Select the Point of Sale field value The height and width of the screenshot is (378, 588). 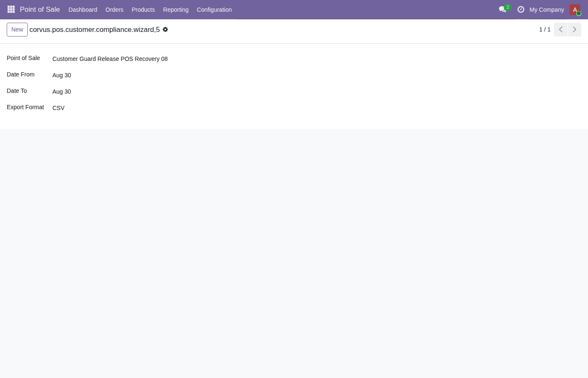[110, 59]
